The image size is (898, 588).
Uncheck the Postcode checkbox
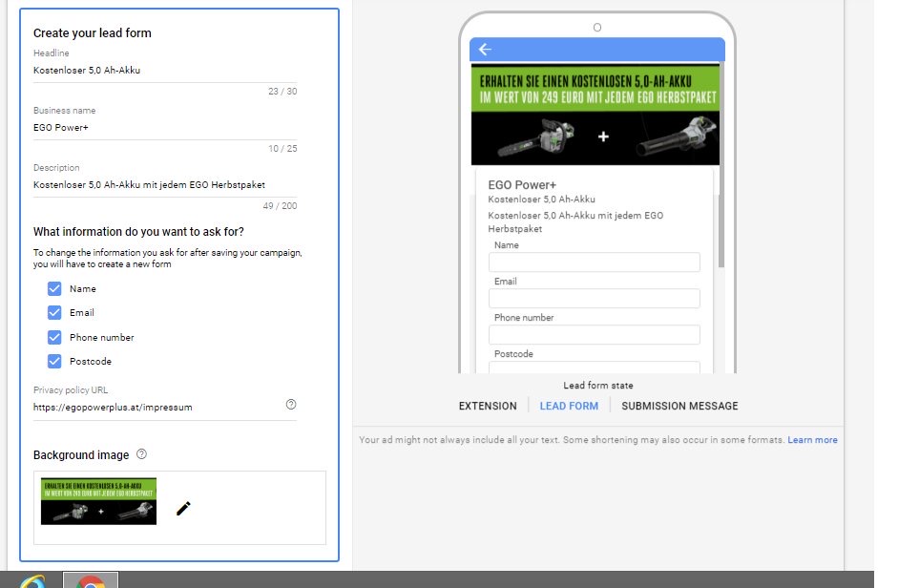click(54, 361)
